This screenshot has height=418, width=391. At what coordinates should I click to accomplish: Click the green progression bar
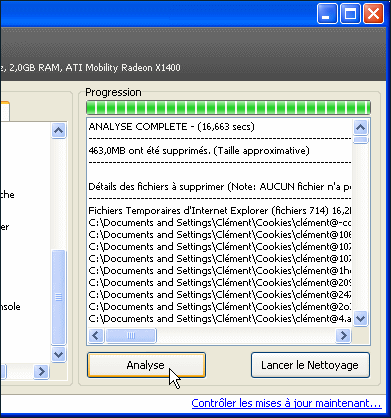pyautogui.click(x=228, y=108)
